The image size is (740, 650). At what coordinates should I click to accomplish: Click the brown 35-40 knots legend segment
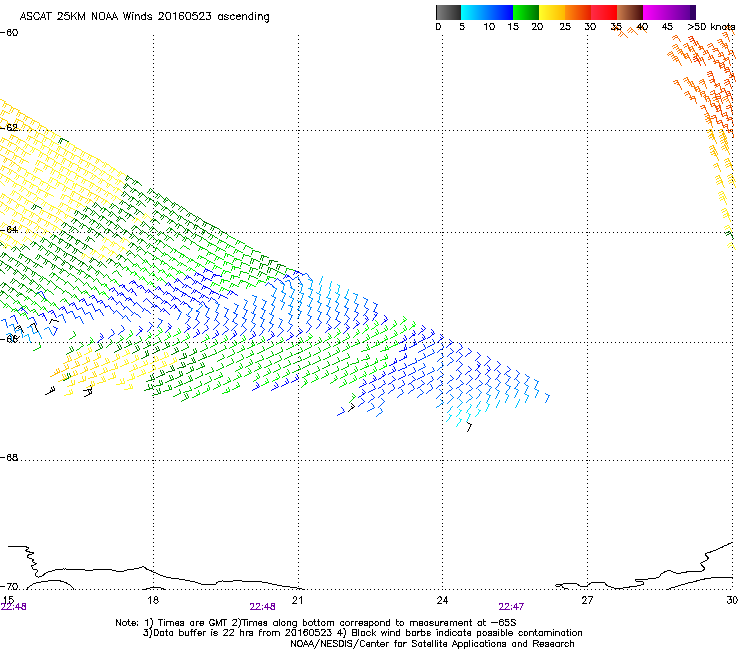click(x=630, y=12)
